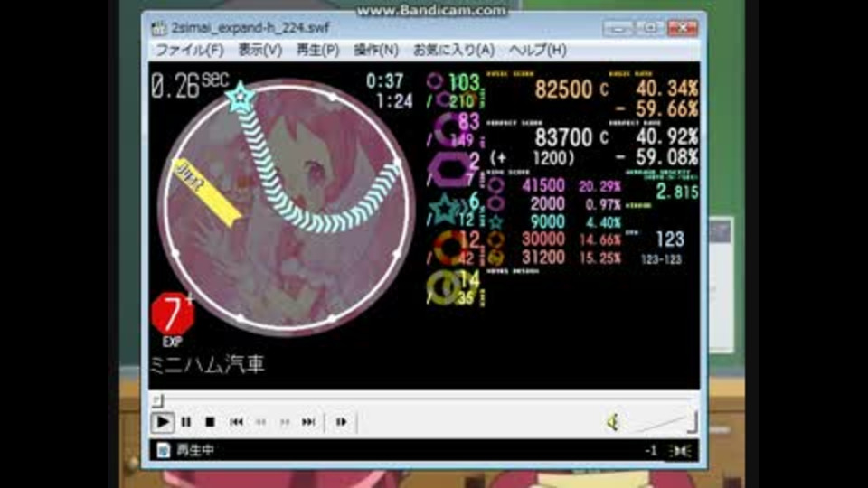This screenshot has width=868, height=488.
Task: Click the green 2.815 value
Action: (x=677, y=192)
